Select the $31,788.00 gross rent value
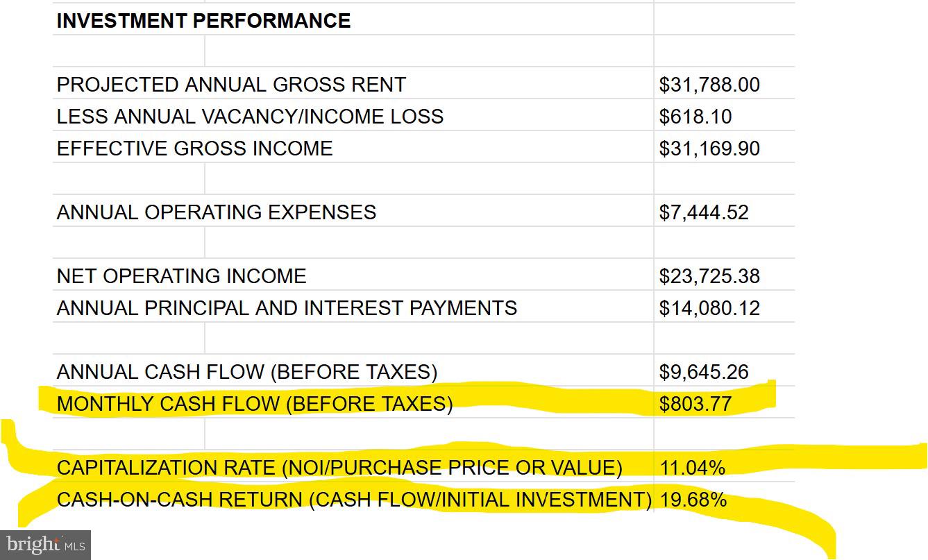 709,85
